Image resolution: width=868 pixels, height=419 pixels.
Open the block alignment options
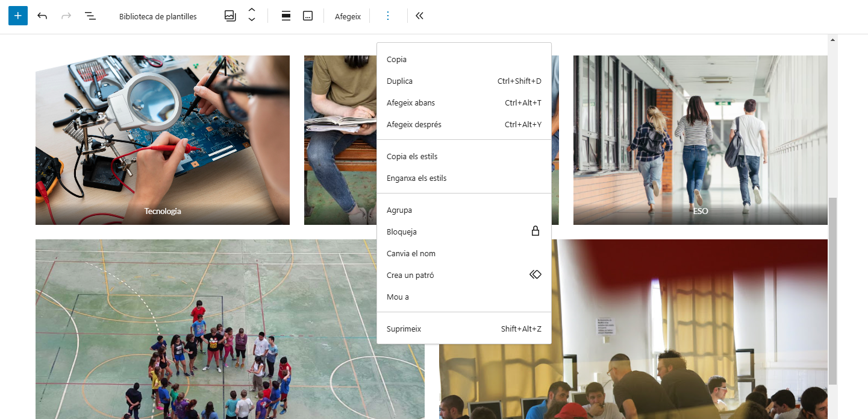(286, 16)
